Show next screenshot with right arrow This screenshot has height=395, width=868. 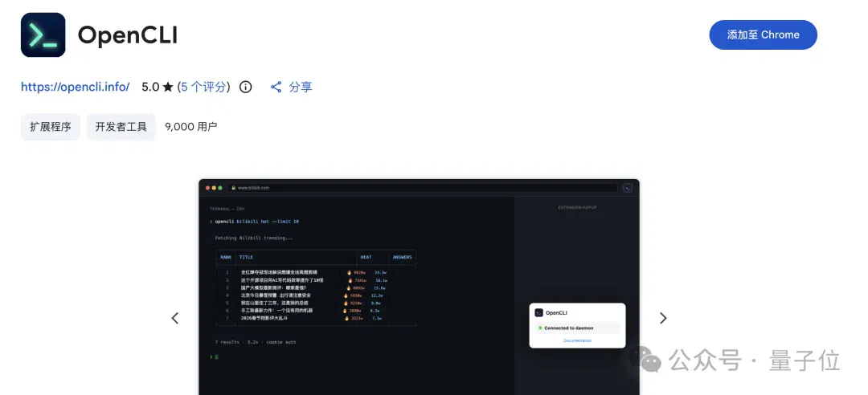(663, 318)
